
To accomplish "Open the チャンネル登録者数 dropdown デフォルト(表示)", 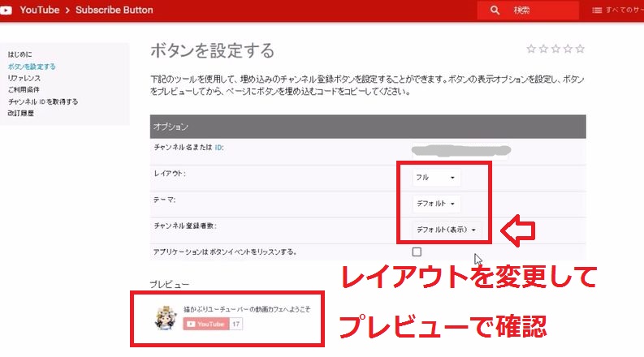I will pos(446,230).
